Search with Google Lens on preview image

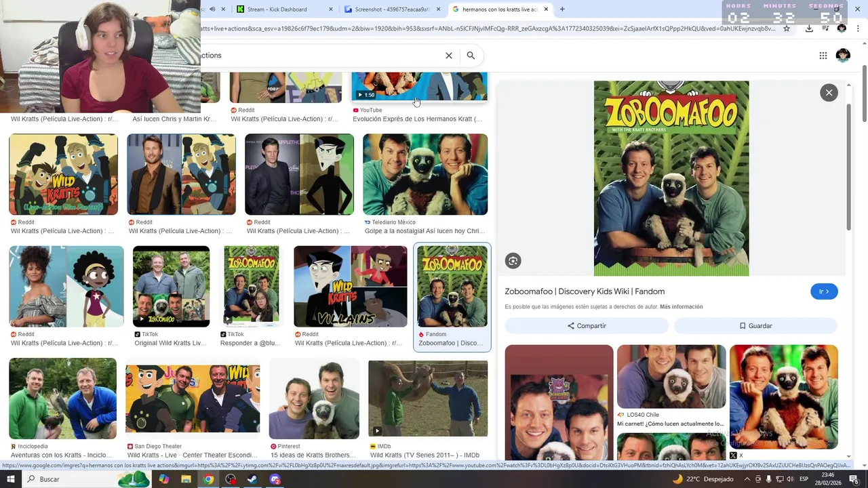click(513, 261)
